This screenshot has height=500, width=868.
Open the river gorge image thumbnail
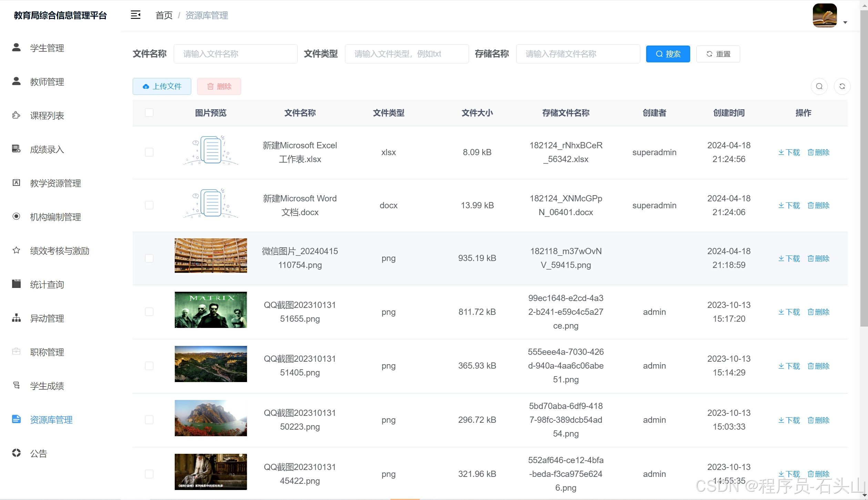coord(211,418)
